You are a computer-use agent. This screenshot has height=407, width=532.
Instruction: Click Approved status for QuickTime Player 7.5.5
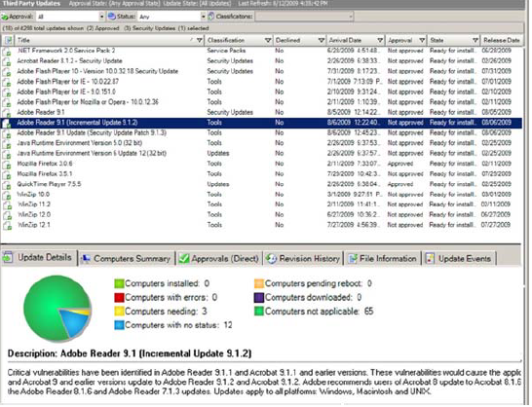[400, 184]
